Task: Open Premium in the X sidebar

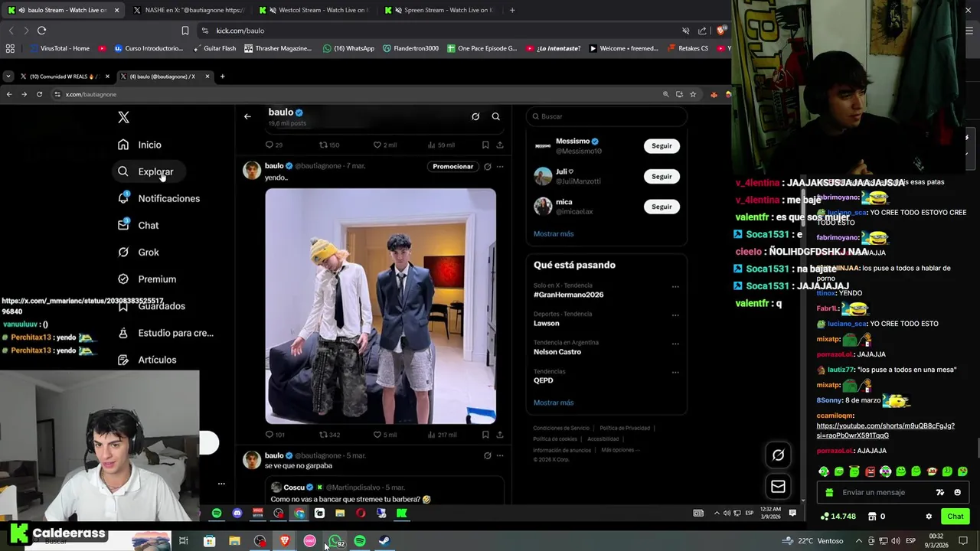Action: coord(147,279)
